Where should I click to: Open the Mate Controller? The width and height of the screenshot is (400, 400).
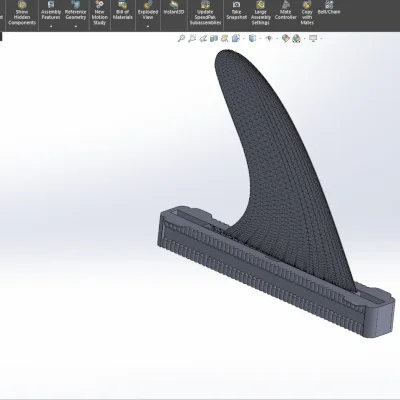286,11
